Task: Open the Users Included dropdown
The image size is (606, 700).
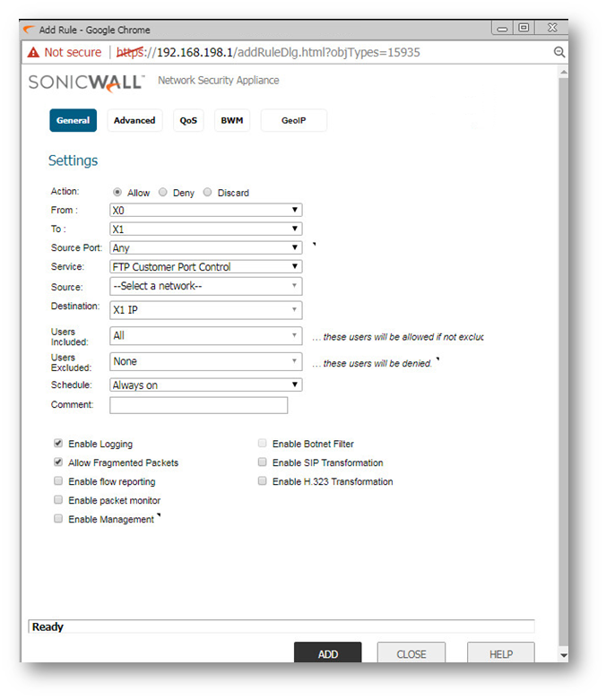Action: [206, 336]
